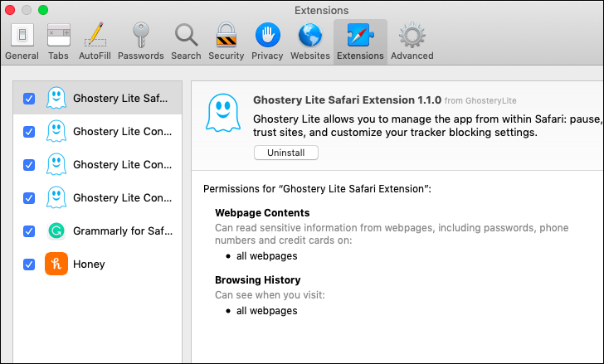Switch to the Tabs preferences pane
The height and width of the screenshot is (364, 604).
click(58, 41)
